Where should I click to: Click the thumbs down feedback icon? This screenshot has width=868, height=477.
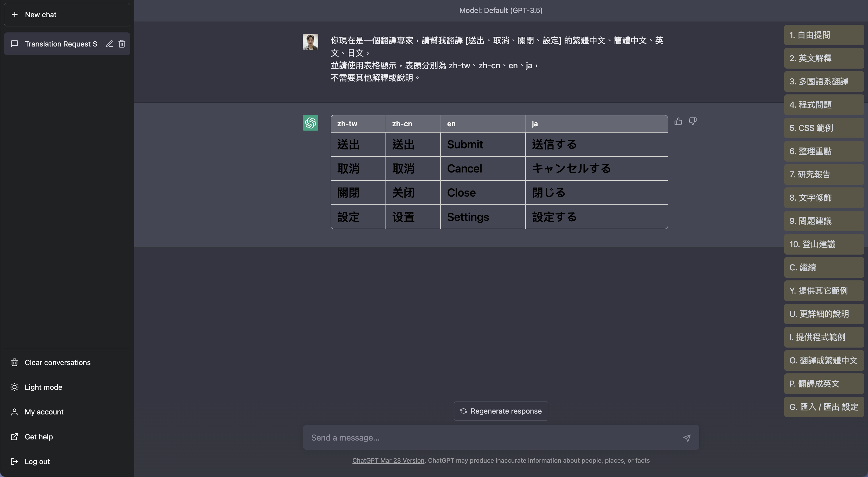tap(692, 121)
